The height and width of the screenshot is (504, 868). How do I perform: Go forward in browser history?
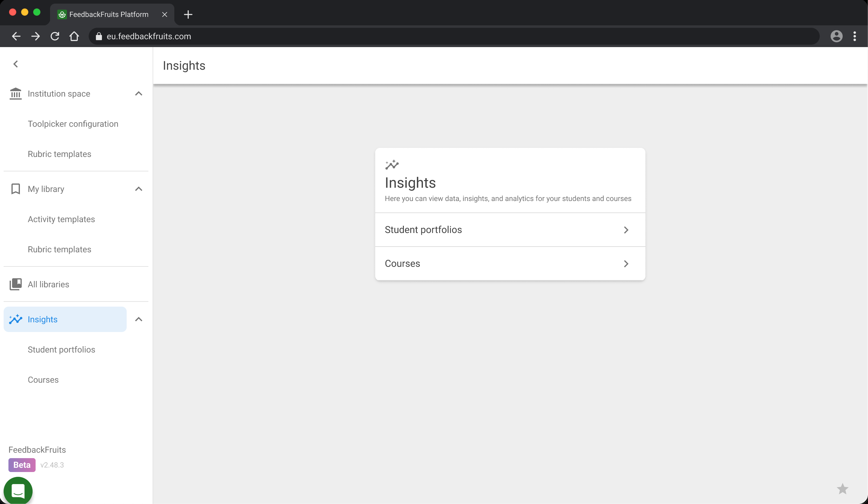tap(36, 36)
